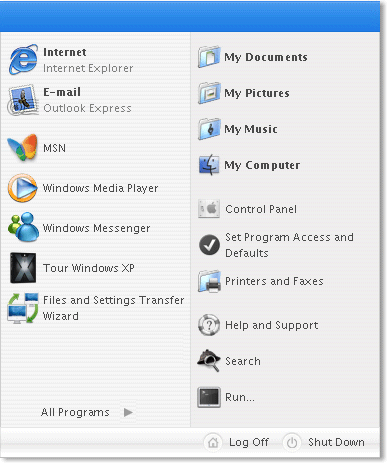The width and height of the screenshot is (387, 463).
Task: Click the Search menu label
Action: pos(243,361)
